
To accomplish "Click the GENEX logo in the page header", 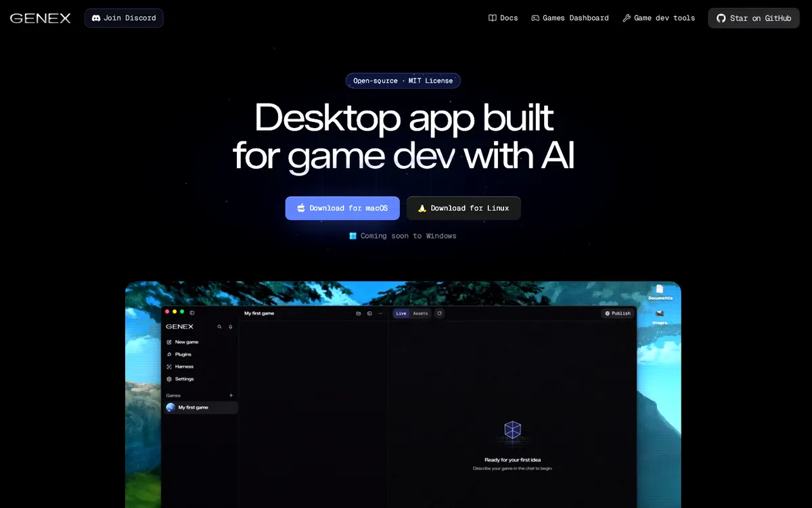I will pos(41,18).
